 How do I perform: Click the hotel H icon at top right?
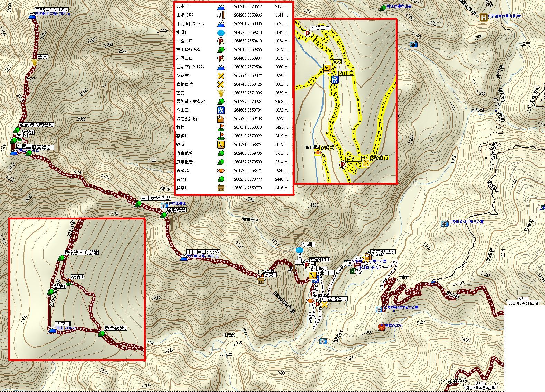[x=485, y=17]
